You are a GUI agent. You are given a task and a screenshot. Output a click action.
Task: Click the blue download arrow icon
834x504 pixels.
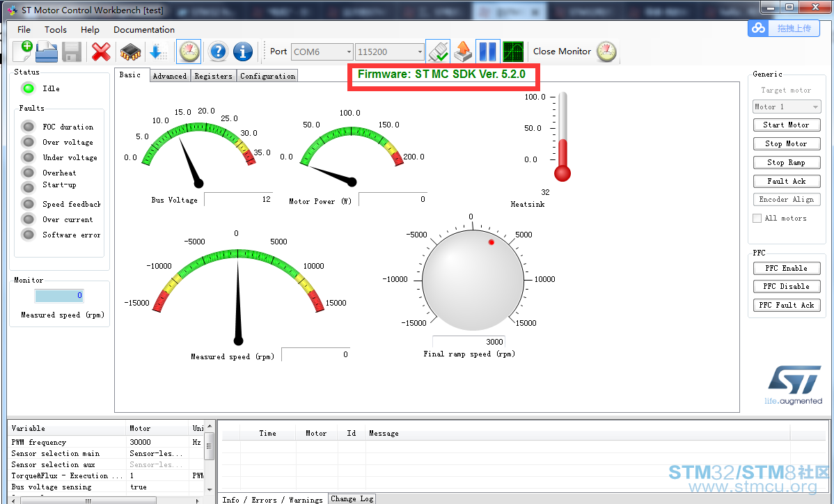(x=159, y=52)
